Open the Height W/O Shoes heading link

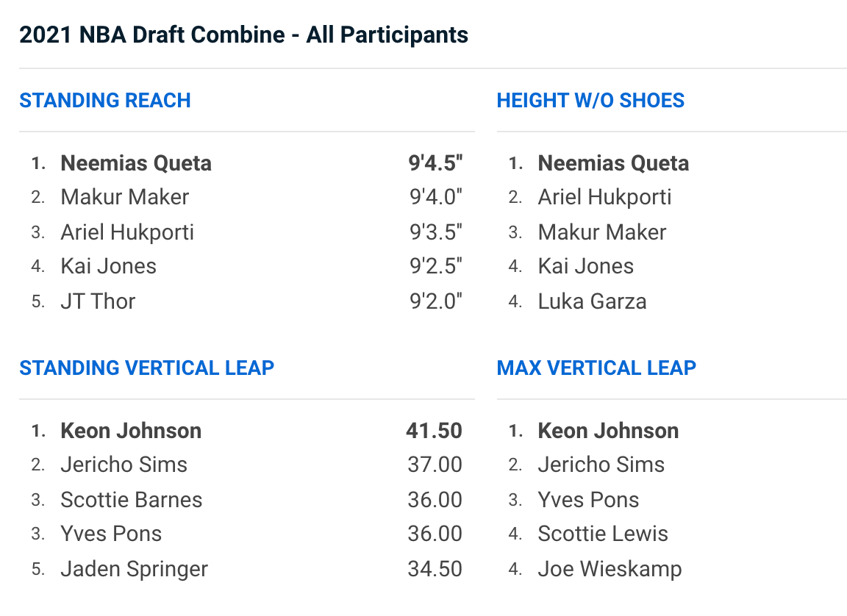coord(590,101)
